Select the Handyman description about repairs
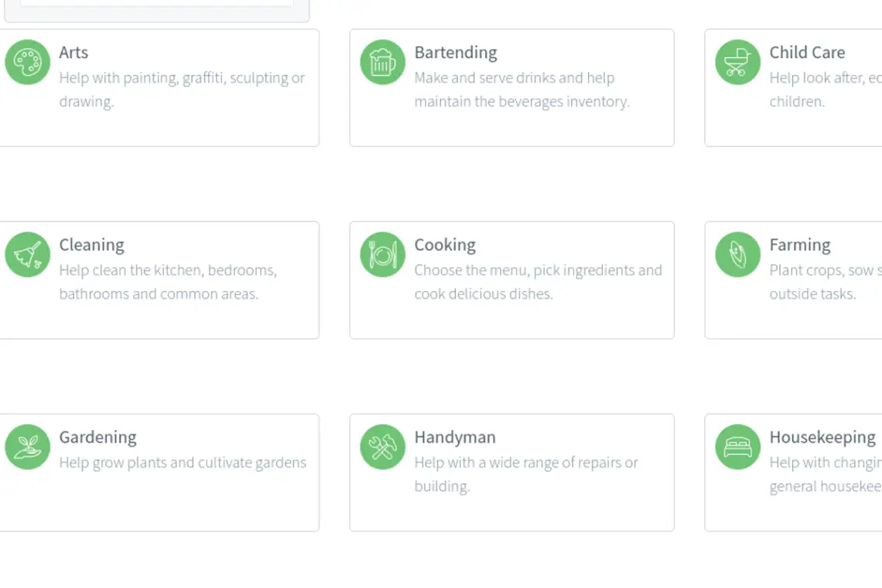 (x=525, y=474)
